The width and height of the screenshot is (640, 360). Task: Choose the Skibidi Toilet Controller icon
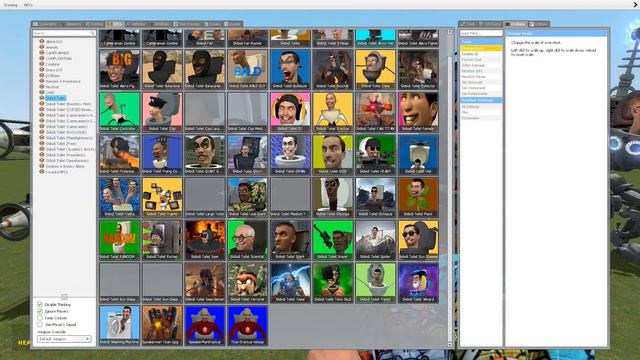[120, 112]
